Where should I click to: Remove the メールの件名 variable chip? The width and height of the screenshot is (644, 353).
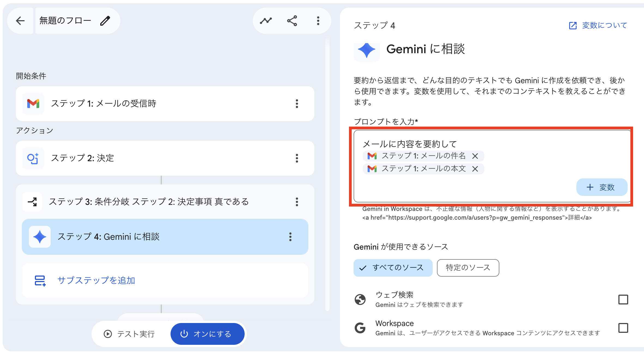tap(475, 156)
